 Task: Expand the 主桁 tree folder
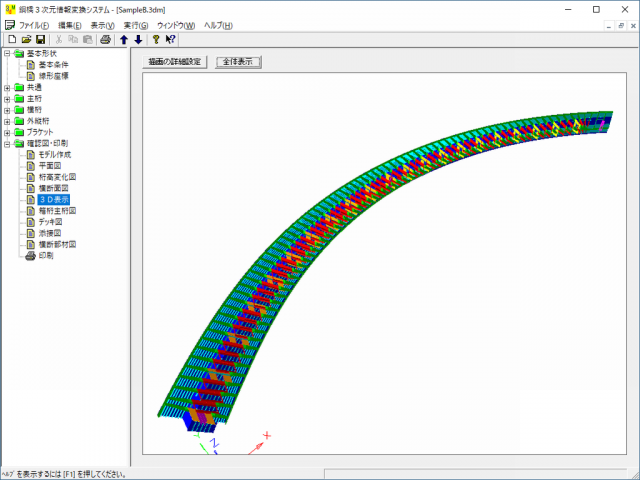click(7, 98)
